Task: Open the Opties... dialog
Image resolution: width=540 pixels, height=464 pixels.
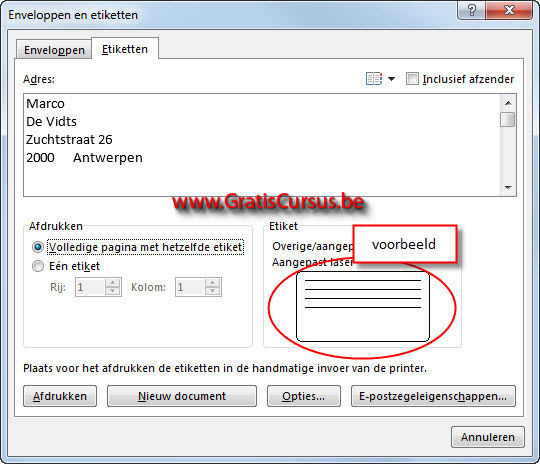Action: (304, 396)
